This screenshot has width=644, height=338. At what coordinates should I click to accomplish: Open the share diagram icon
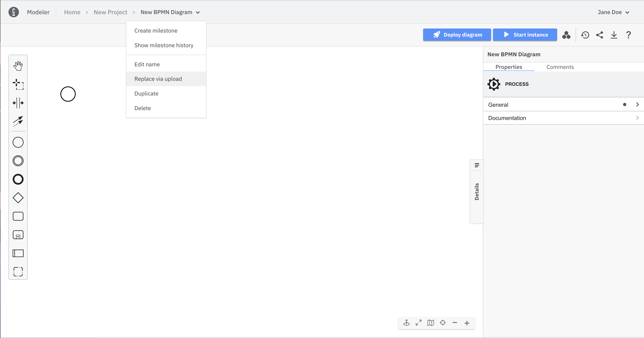[x=600, y=35]
